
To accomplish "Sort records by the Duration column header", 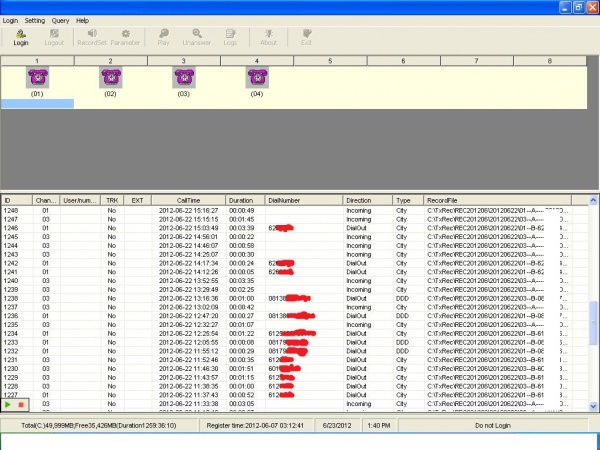I will tap(241, 200).
